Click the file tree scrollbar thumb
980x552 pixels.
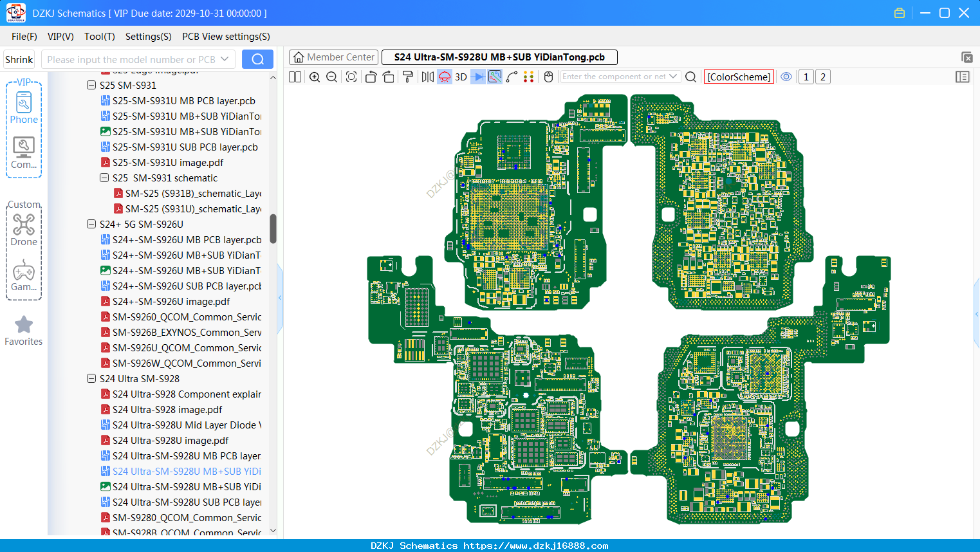pos(273,229)
